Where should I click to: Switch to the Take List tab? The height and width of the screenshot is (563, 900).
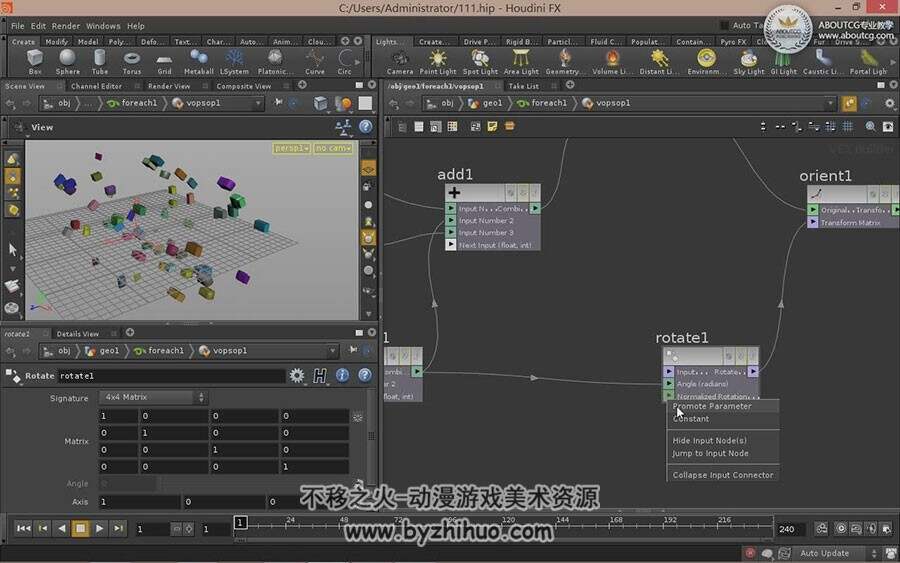(x=523, y=86)
